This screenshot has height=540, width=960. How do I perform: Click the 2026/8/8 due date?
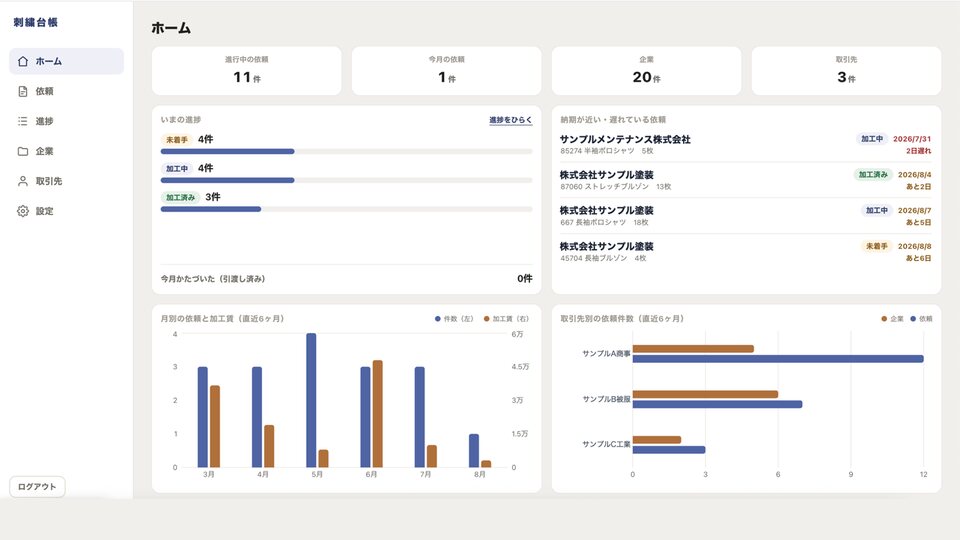tap(914, 246)
